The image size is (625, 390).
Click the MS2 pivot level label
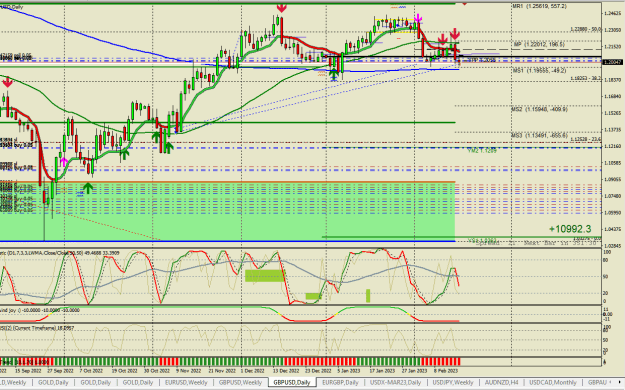coord(539,109)
